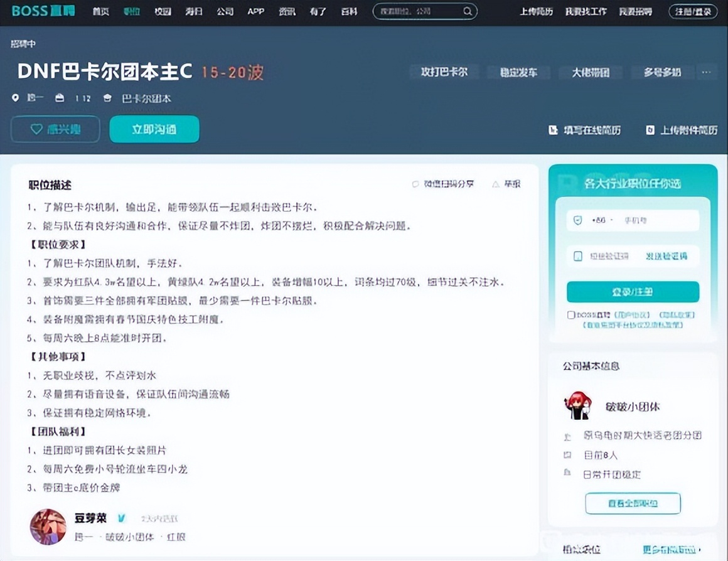Expand more job tags via the ellipsis
This screenshot has width=728, height=561.
pos(707,72)
